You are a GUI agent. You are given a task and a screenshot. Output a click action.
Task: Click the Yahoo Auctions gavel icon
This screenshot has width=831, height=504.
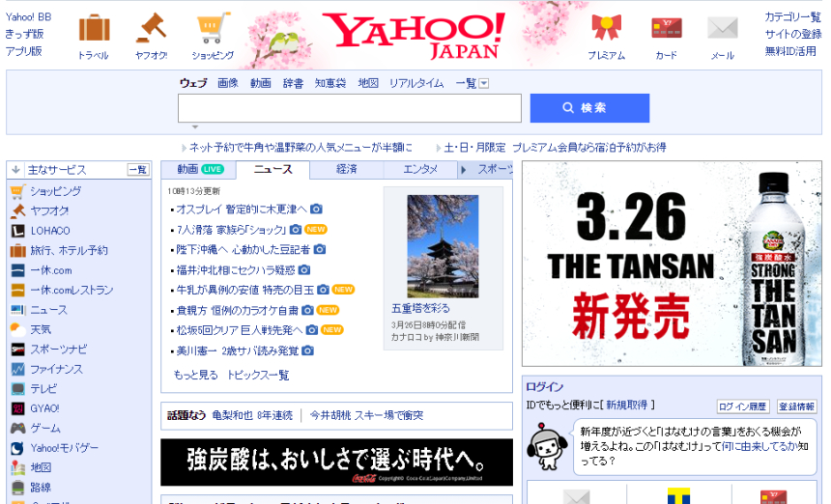tap(151, 29)
